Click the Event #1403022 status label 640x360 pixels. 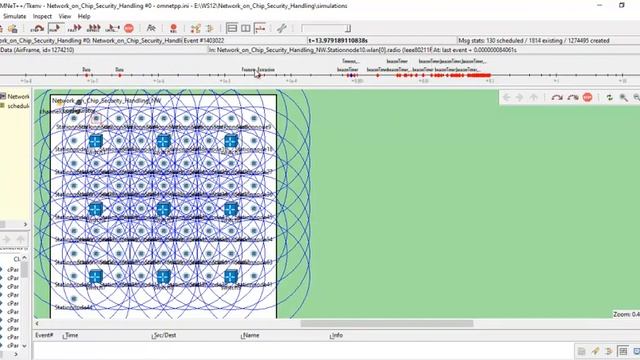[204, 40]
